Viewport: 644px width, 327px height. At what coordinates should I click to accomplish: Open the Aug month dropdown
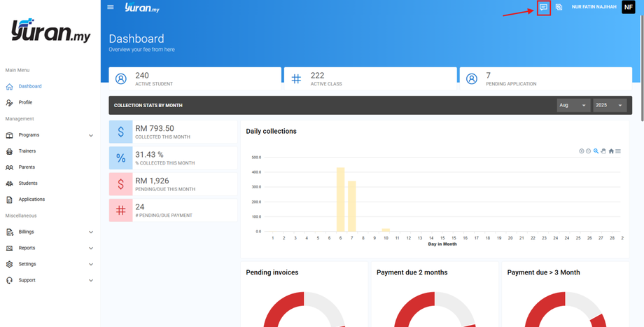pos(574,106)
